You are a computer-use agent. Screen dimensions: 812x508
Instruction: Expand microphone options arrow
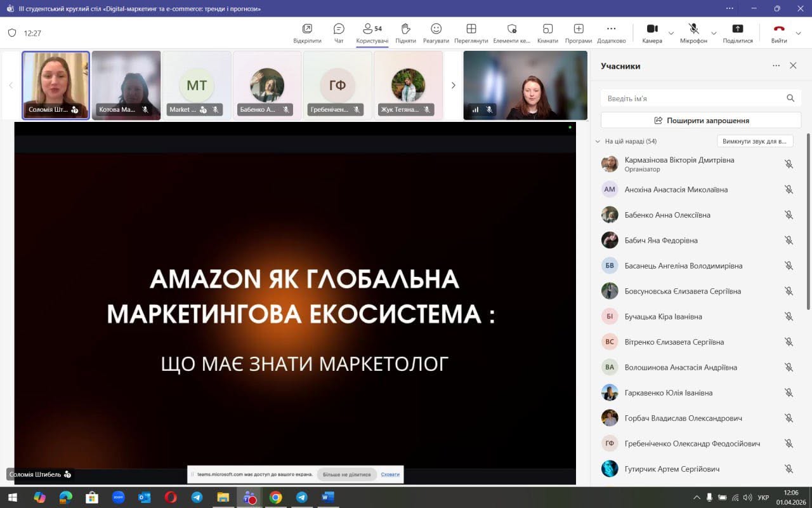tap(714, 33)
